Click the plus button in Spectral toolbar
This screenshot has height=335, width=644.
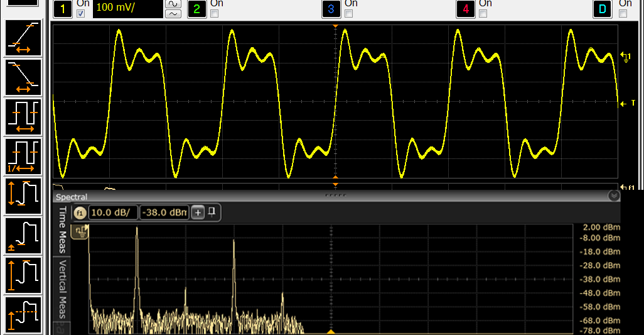pos(198,212)
